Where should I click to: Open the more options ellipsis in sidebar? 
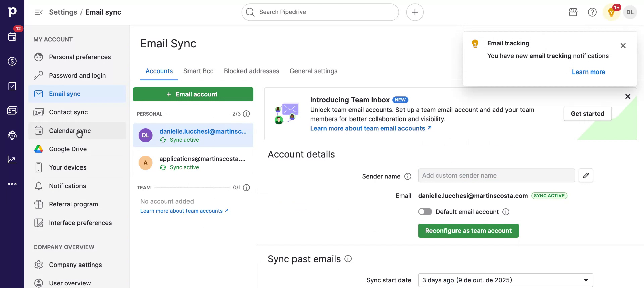(x=12, y=184)
